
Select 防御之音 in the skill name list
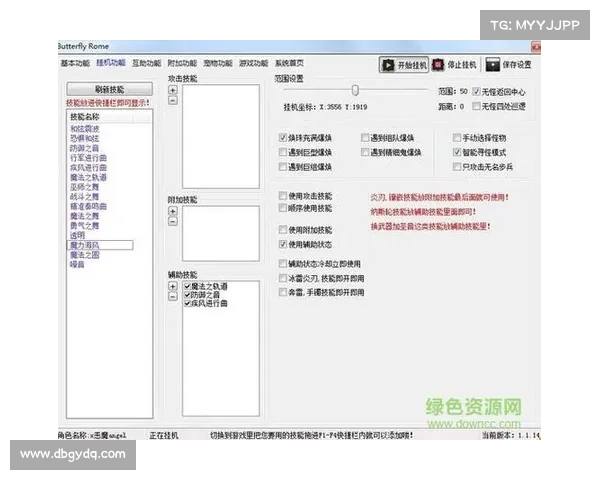85,148
